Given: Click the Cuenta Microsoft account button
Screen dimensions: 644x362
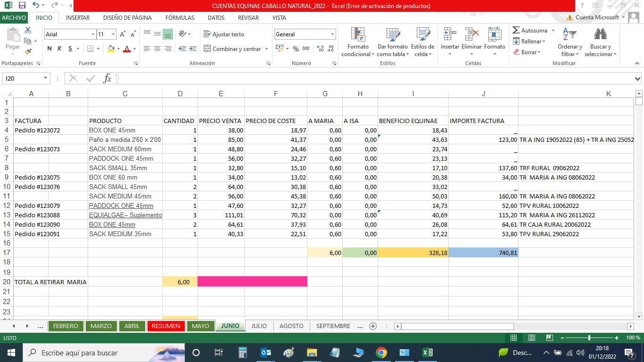Looking at the screenshot, I should pos(597,17).
